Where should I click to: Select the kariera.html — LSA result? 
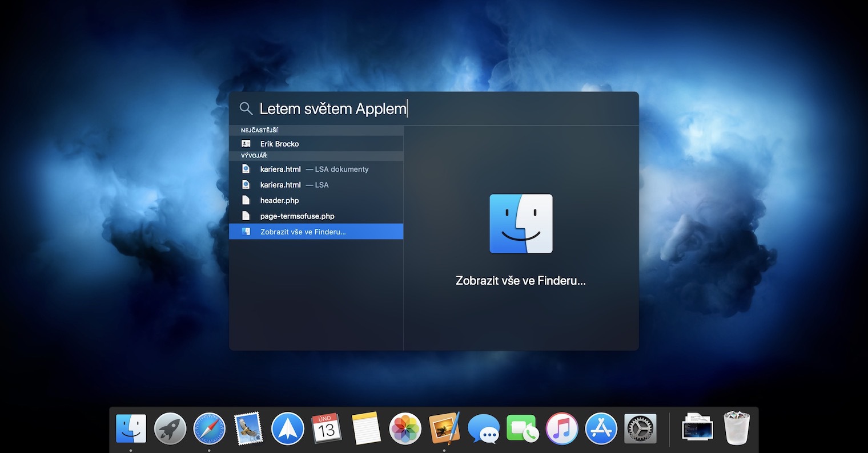[316, 185]
